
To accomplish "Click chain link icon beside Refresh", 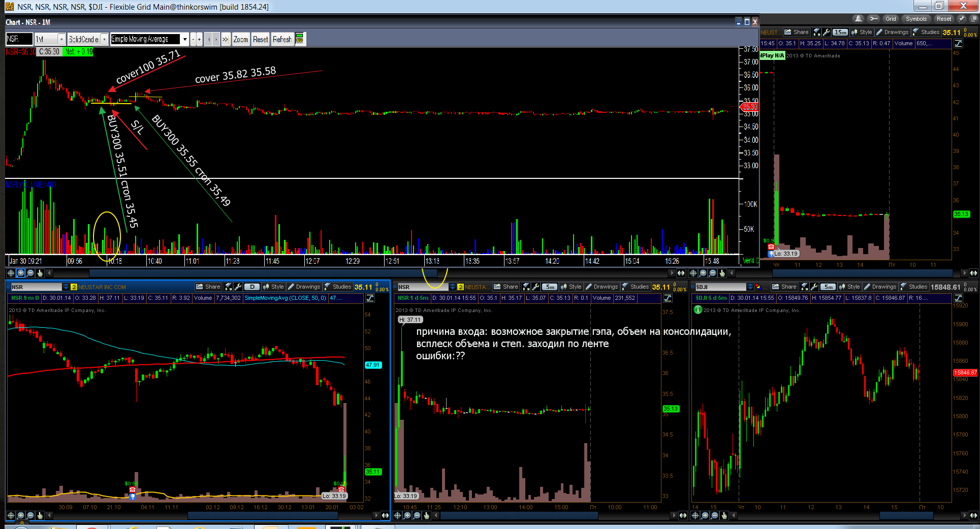I will click(x=300, y=39).
